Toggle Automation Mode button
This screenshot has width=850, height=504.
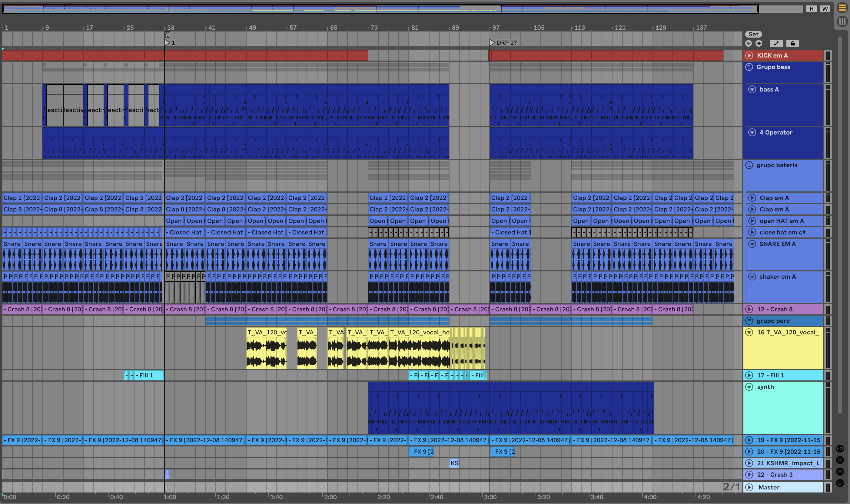776,43
